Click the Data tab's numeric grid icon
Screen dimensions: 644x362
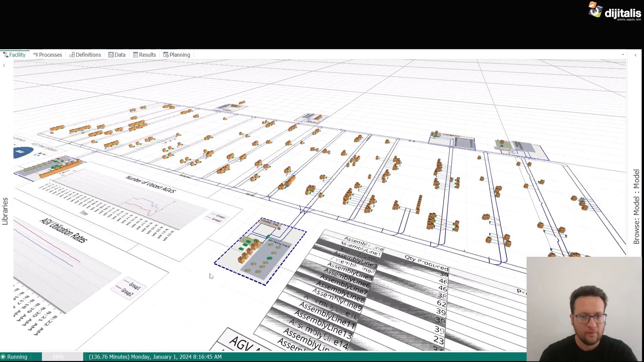pos(111,55)
